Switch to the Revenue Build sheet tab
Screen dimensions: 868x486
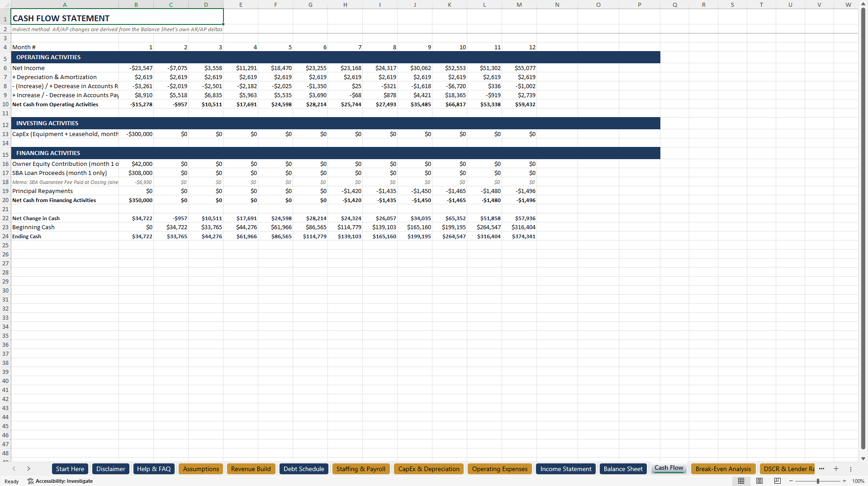251,469
